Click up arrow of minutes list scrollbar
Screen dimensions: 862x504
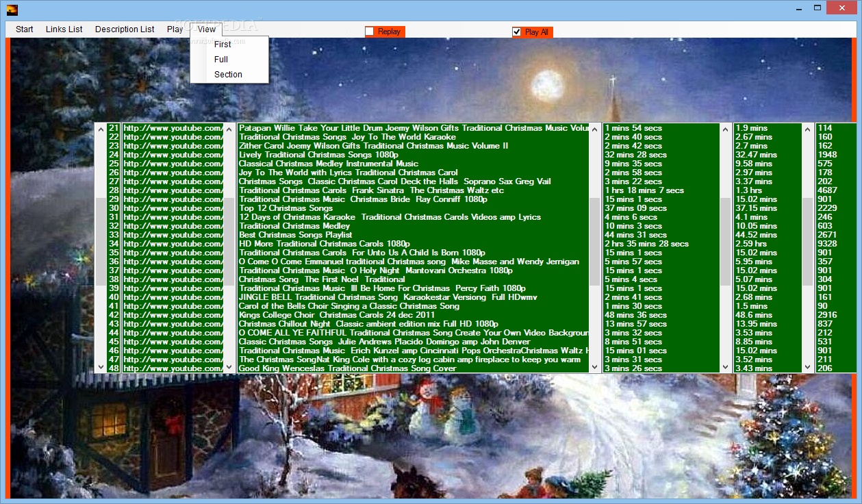807,129
